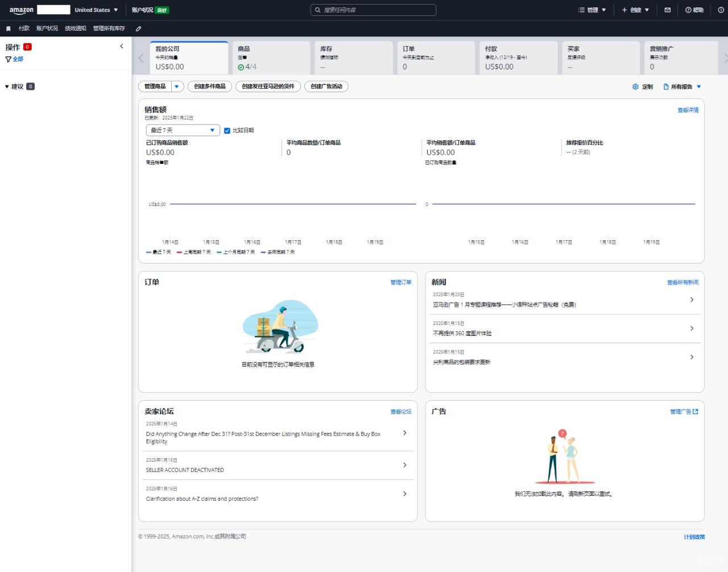This screenshot has height=572, width=728.
Task: Click the search magnifier icon
Action: click(318, 10)
